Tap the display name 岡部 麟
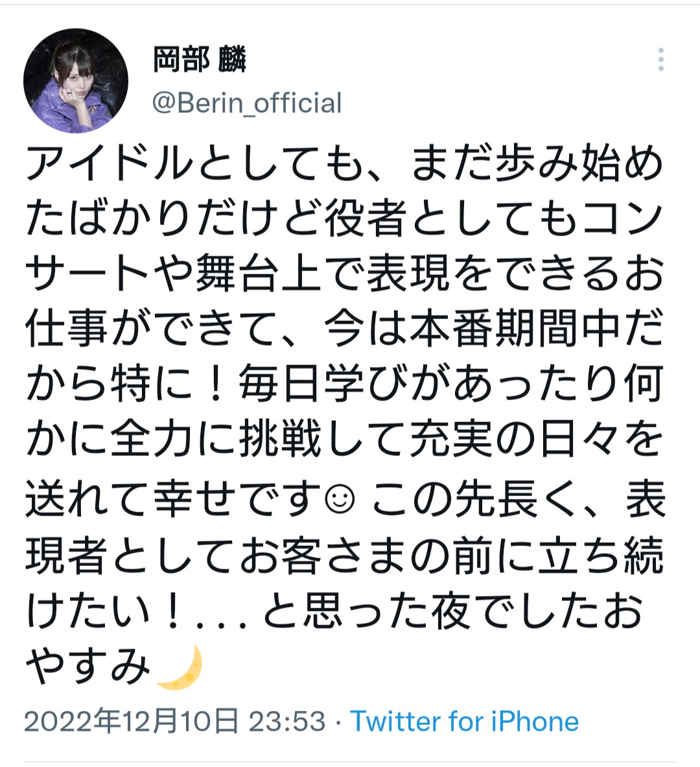 point(199,59)
